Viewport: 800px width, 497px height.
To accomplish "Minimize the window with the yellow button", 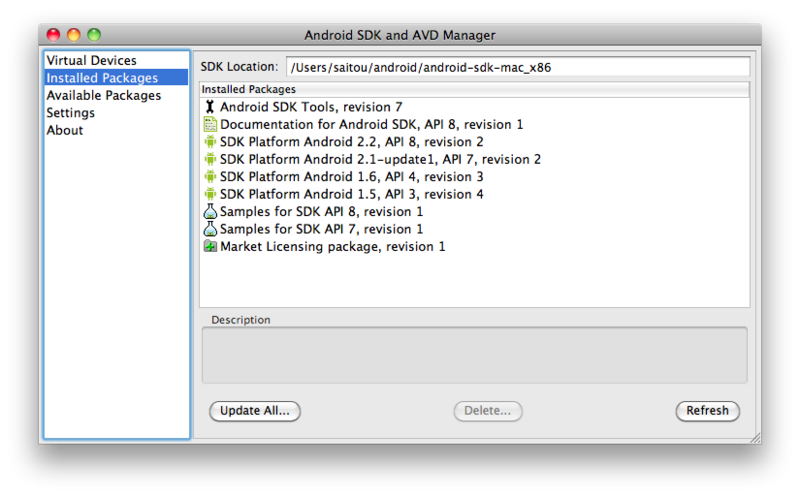I will coord(73,35).
